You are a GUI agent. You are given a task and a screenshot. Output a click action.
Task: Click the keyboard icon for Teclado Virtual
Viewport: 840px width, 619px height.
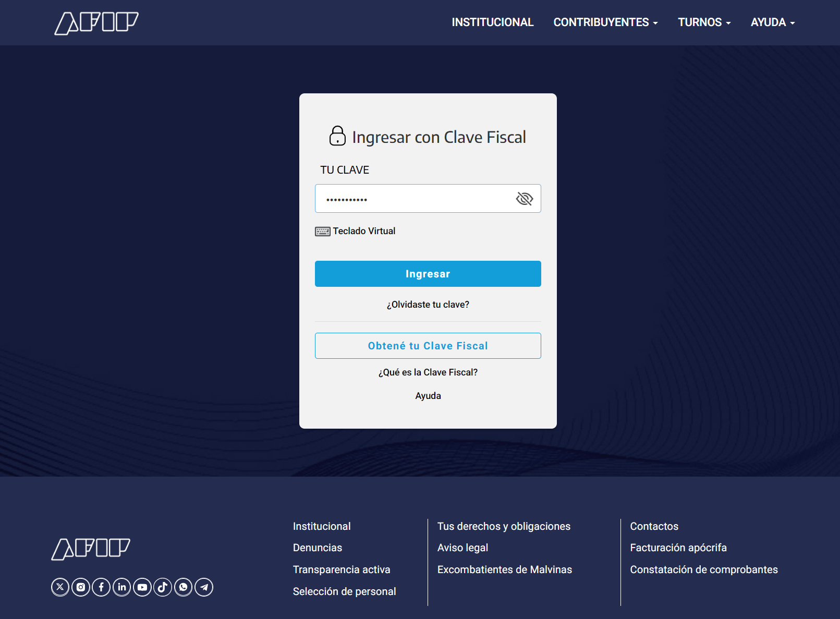pos(323,232)
